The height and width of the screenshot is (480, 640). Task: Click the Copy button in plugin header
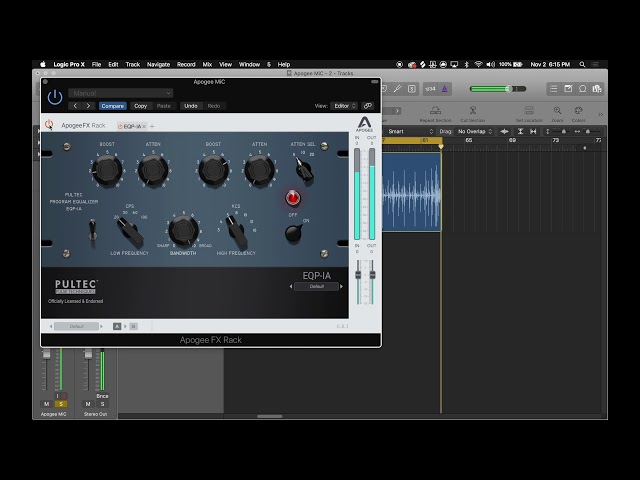tap(140, 106)
